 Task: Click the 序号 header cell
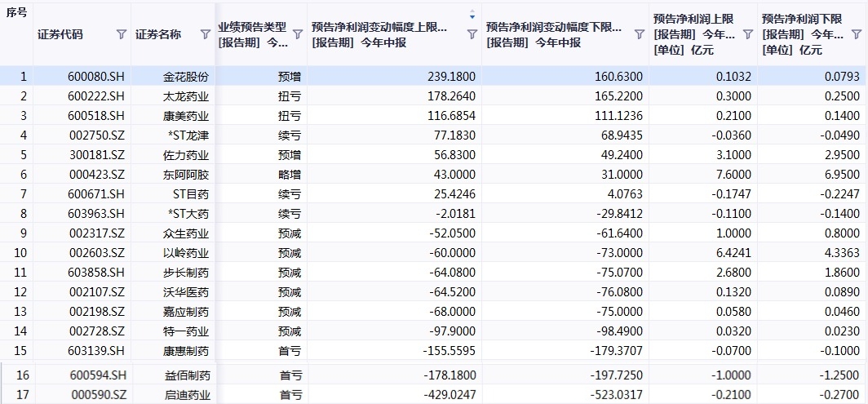coord(16,13)
